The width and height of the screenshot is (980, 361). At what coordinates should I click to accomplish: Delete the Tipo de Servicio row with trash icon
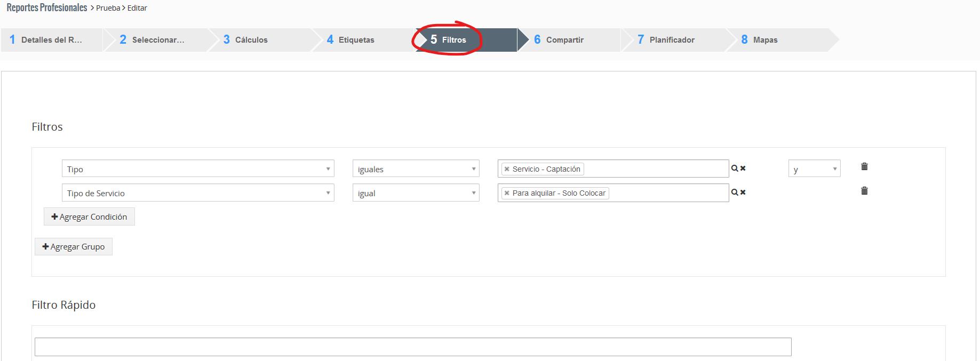click(x=864, y=191)
